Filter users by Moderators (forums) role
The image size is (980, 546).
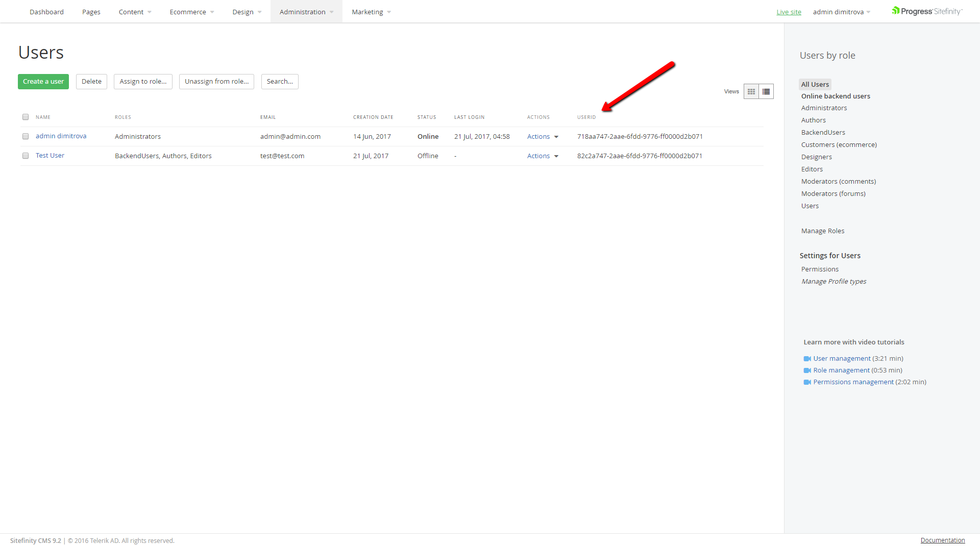(833, 193)
